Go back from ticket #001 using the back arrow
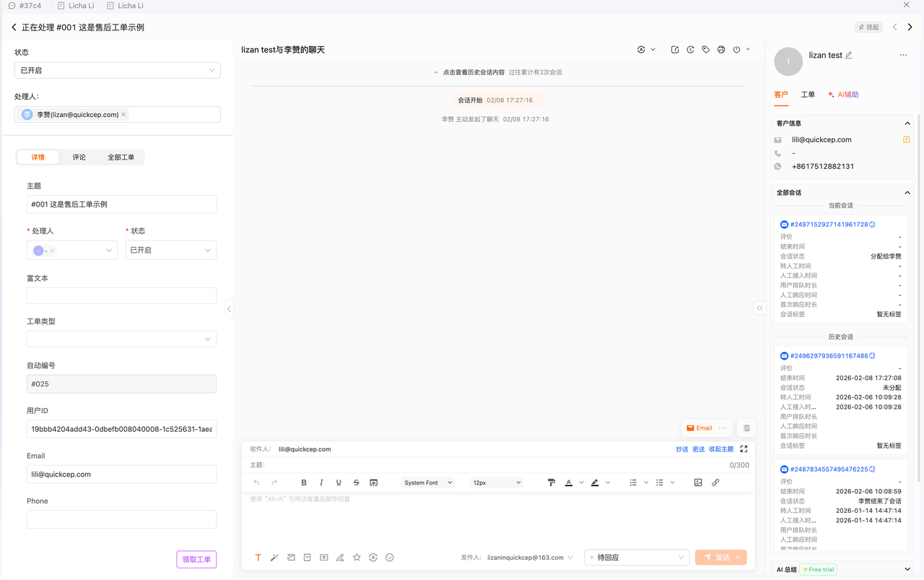 [14, 27]
